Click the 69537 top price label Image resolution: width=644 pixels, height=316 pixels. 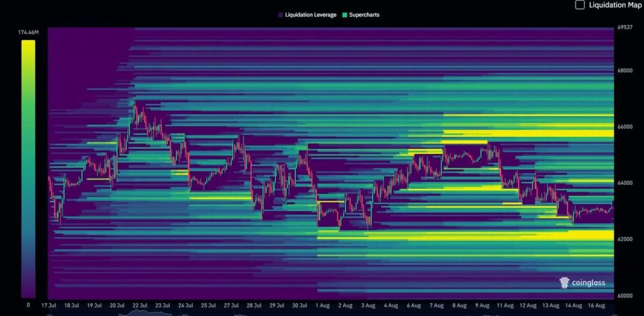click(624, 27)
